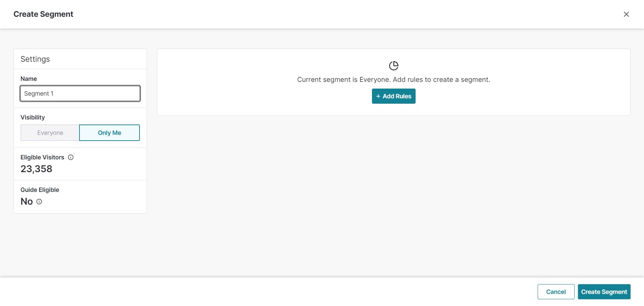Click the Name field label
This screenshot has height=306, width=644.
coord(29,79)
